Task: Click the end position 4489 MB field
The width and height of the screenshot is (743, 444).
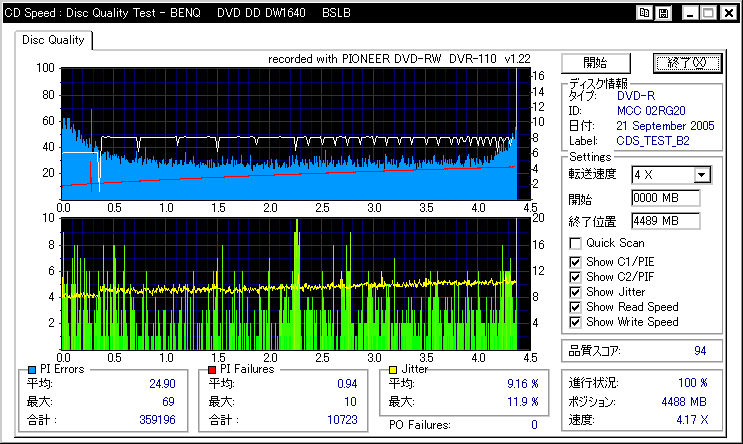Action: click(x=664, y=221)
